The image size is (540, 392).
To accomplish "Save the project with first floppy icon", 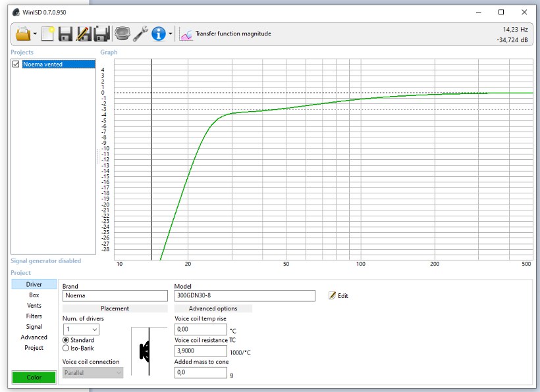I will (x=65, y=34).
